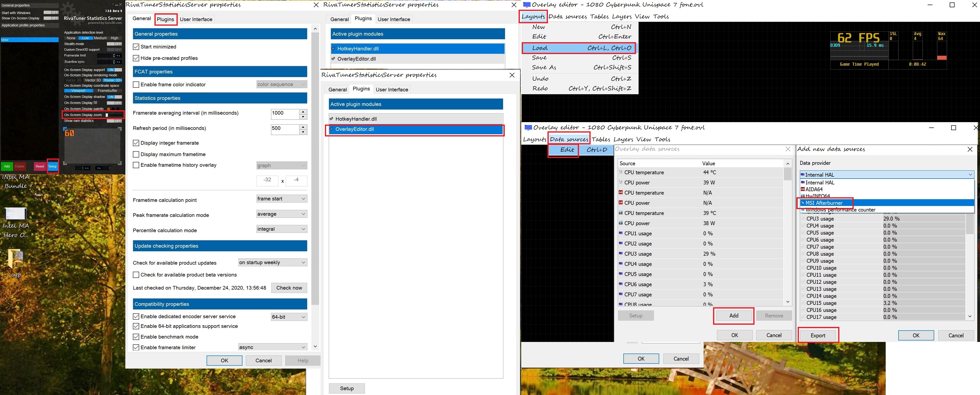The image size is (980, 395).
Task: Click the Export button
Action: [x=818, y=335]
